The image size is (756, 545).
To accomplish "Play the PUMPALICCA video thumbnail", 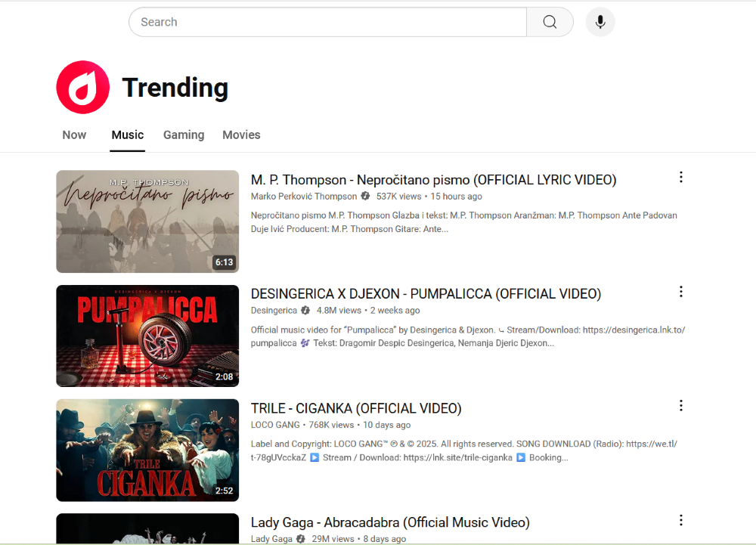I will point(147,336).
